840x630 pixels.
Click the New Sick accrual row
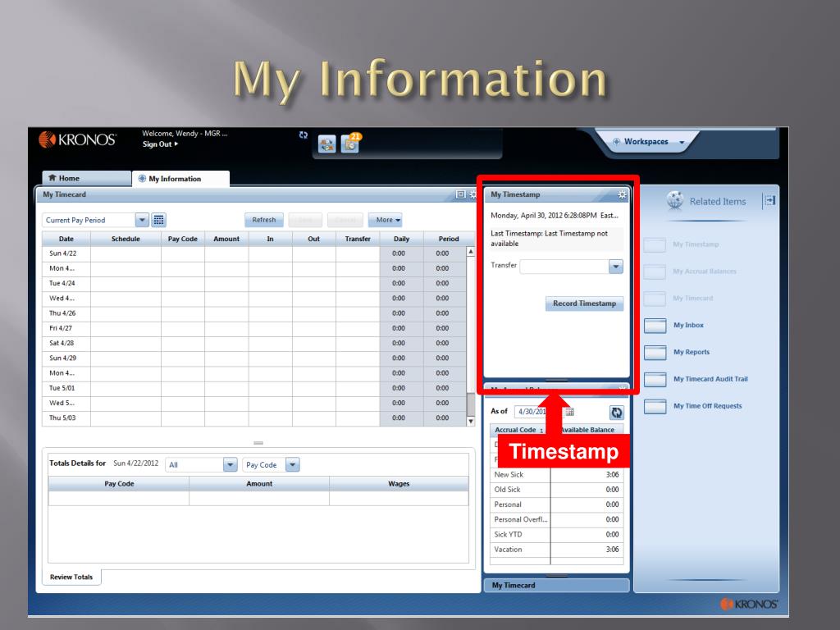click(557, 475)
